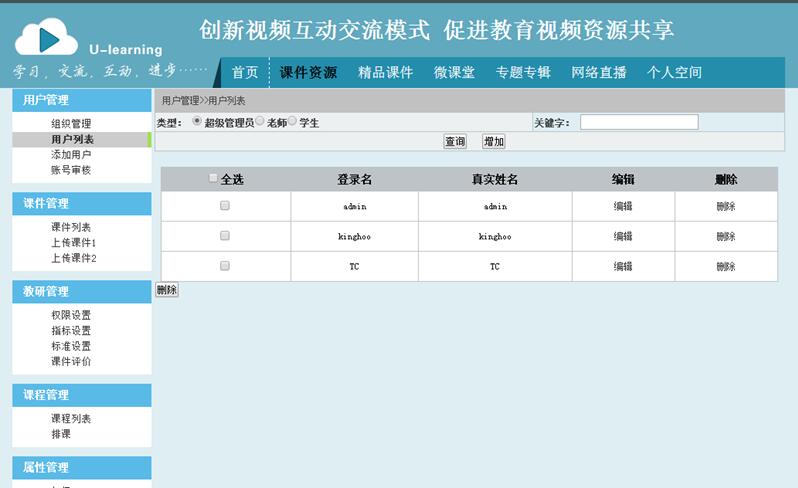The width and height of the screenshot is (798, 488).
Task: Open 权限设置 in the sidebar
Action: [71, 315]
